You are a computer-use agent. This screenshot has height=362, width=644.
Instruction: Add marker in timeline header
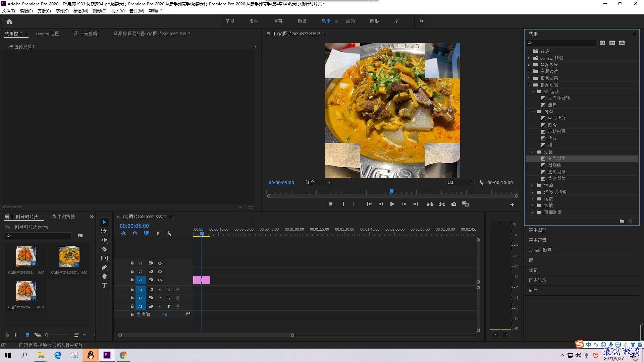(158, 233)
